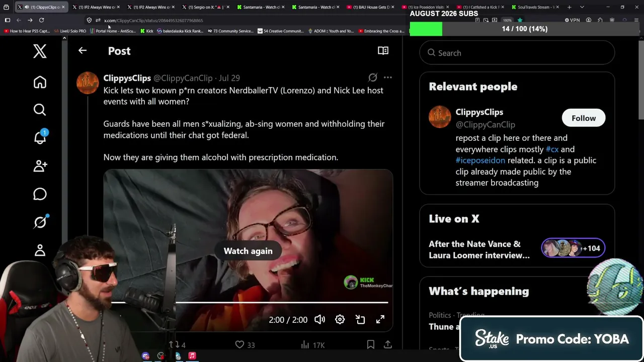Toggle the browser VPN button
The image size is (644, 362).
pos(572,20)
